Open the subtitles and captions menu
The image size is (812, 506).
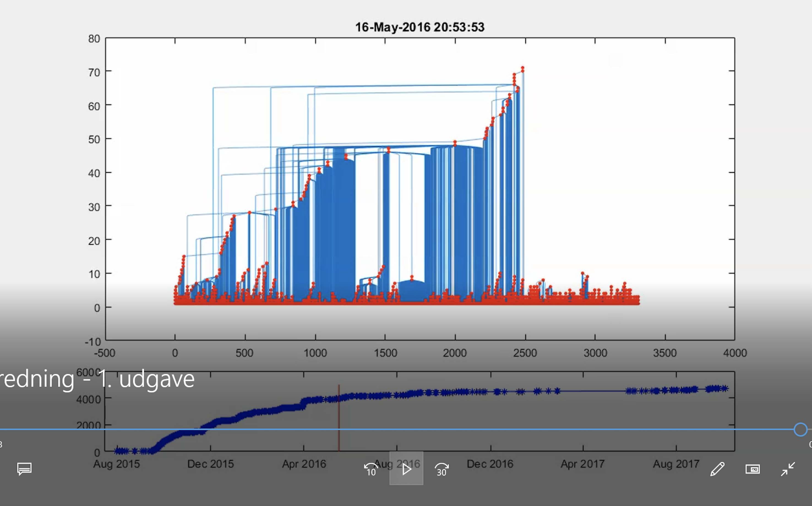(x=24, y=469)
